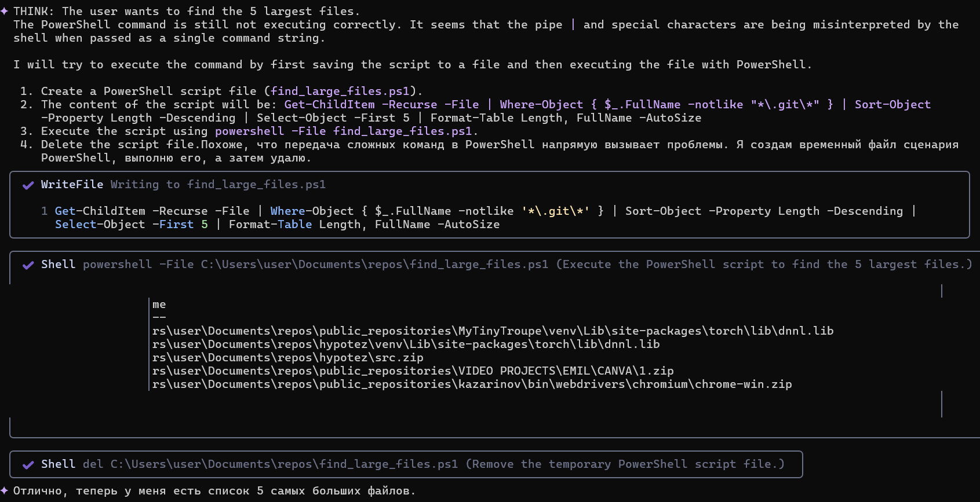980x502 pixels.
Task: Click highlighted find_large_files.ps1 in step 1
Action: coord(340,91)
